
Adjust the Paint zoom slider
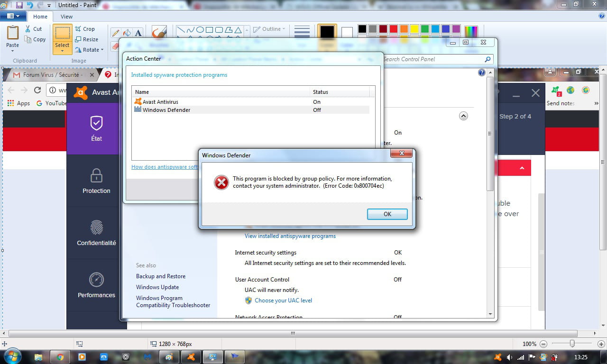572,344
